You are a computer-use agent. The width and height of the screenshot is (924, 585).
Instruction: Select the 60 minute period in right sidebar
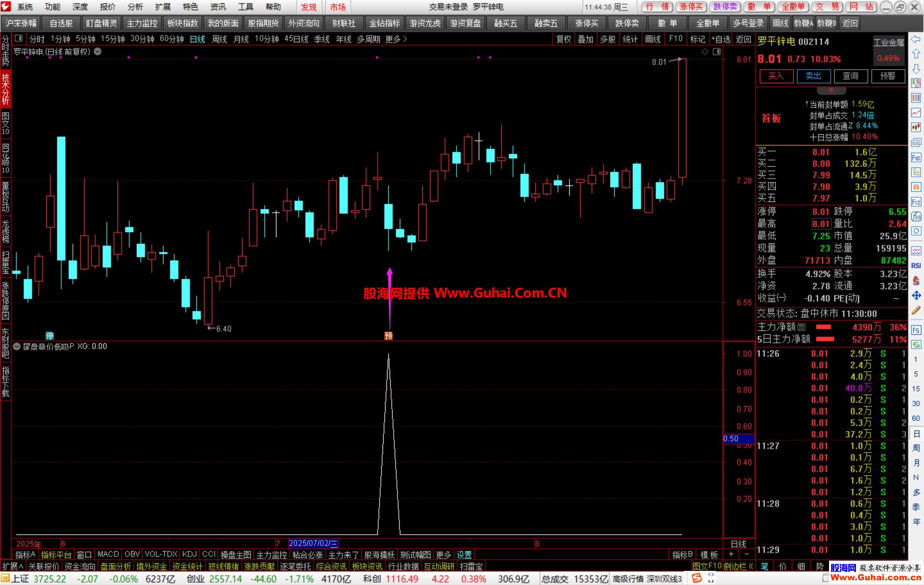(916, 418)
